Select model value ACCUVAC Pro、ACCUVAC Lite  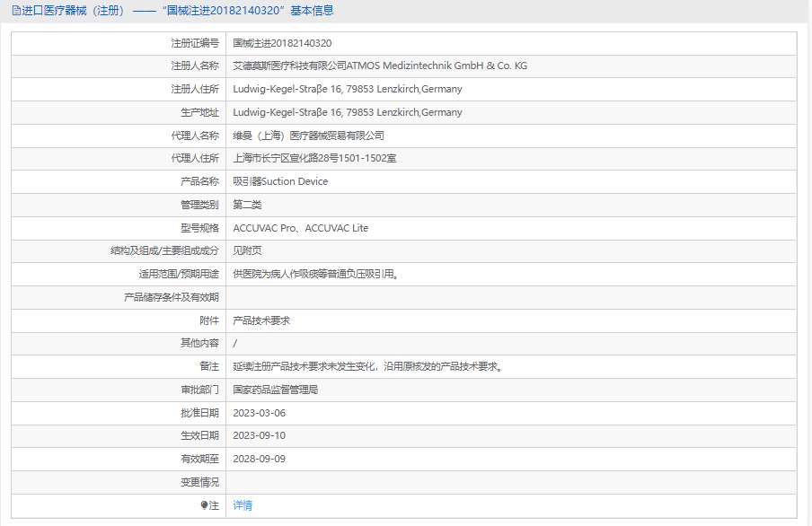[300, 228]
